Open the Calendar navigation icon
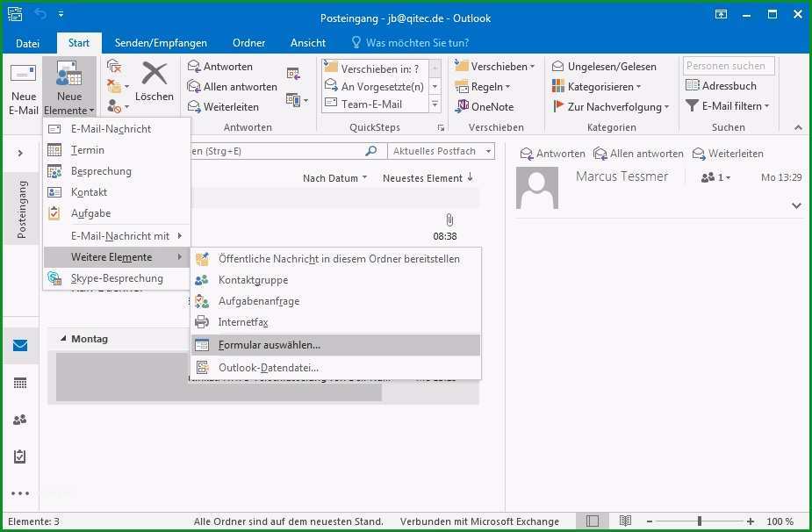Image resolution: width=812 pixels, height=532 pixels. [20, 384]
